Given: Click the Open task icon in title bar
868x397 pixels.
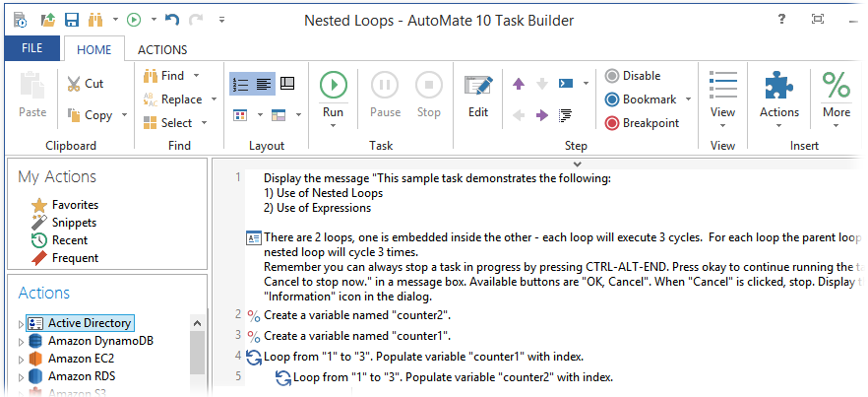Looking at the screenshot, I should click(x=49, y=21).
